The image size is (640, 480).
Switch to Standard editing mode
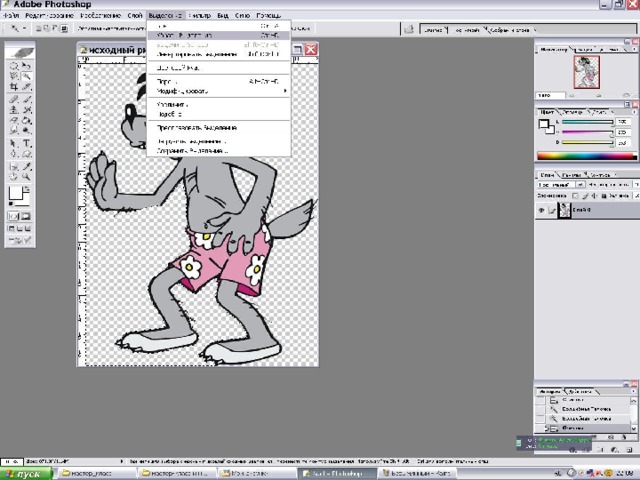pyautogui.click(x=13, y=216)
